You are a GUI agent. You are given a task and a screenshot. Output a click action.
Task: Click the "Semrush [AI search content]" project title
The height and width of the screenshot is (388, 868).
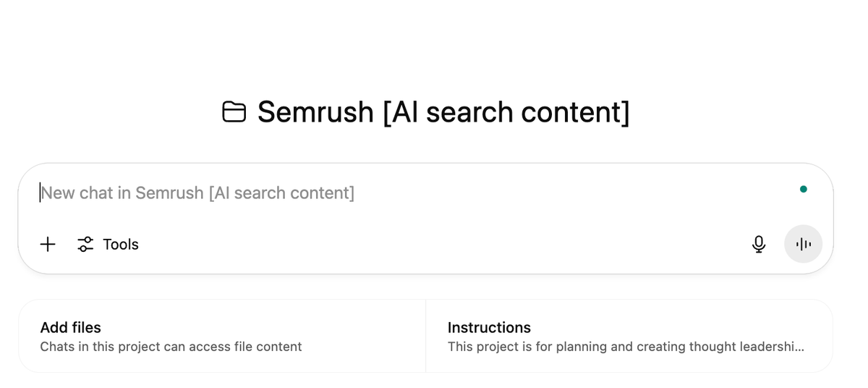coord(443,112)
